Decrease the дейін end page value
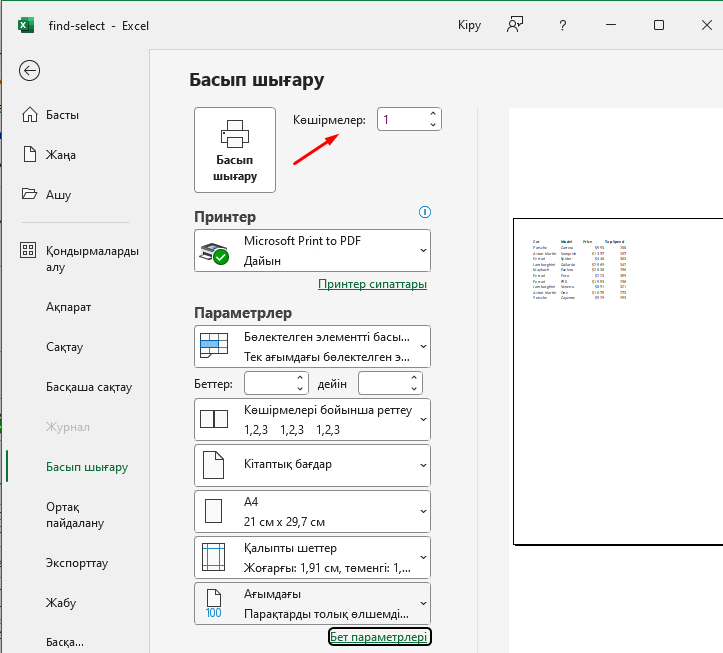The height and width of the screenshot is (653, 723). pyautogui.click(x=414, y=389)
